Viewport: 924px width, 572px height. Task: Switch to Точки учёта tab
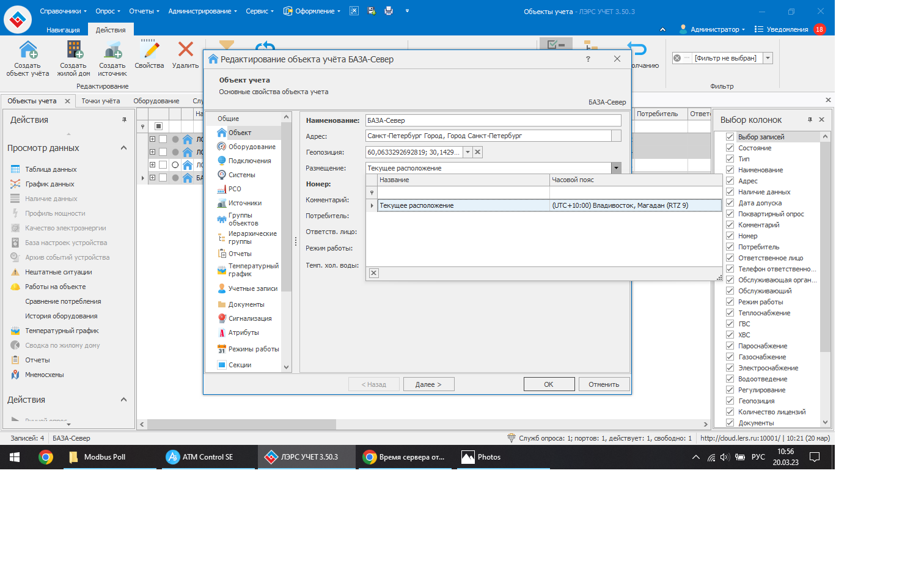point(101,101)
